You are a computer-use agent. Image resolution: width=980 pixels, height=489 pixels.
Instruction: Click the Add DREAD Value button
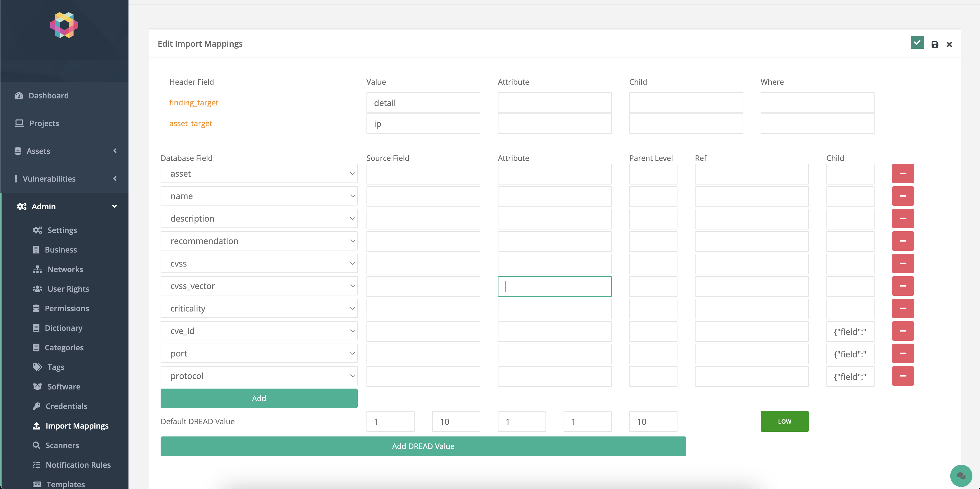click(423, 446)
